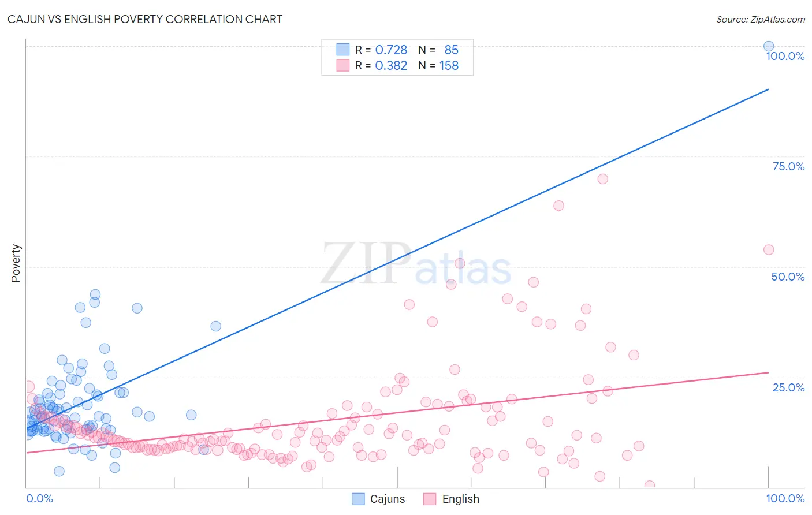Select the pink point at far right near 54%
812x515 pixels.
pos(769,249)
